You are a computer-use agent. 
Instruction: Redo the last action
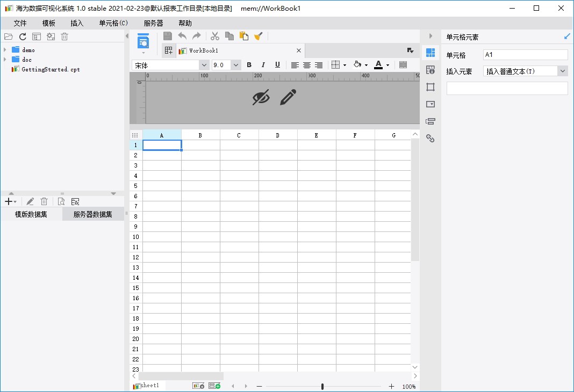(x=197, y=36)
